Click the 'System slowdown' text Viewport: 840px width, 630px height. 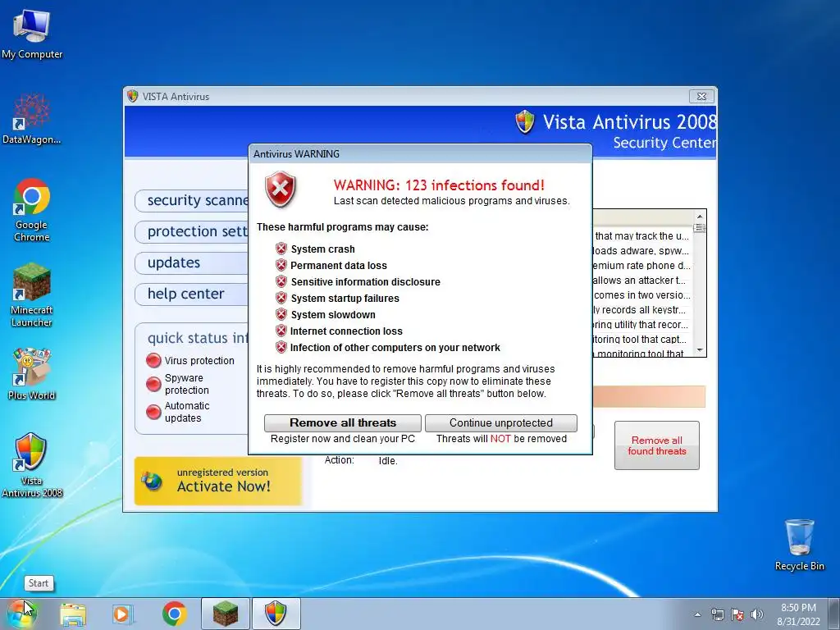coord(333,315)
